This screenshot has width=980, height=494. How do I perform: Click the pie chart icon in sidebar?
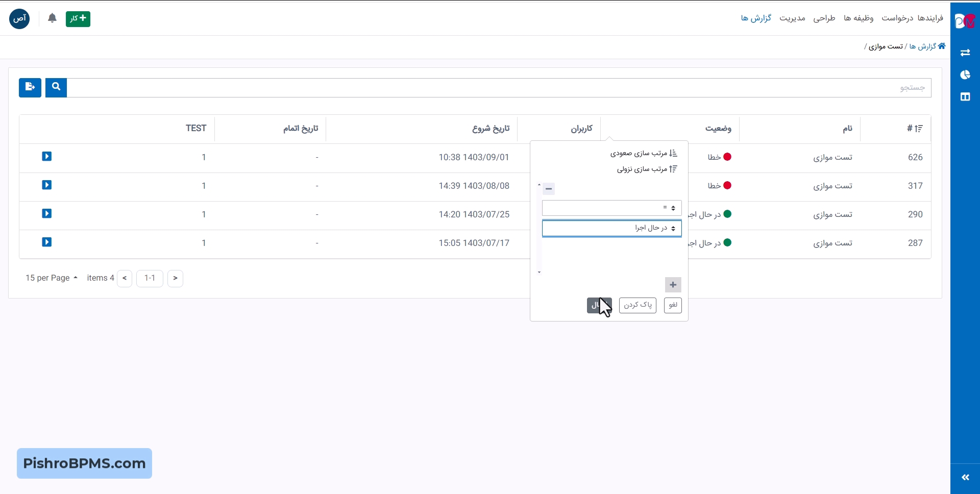pyautogui.click(x=965, y=75)
